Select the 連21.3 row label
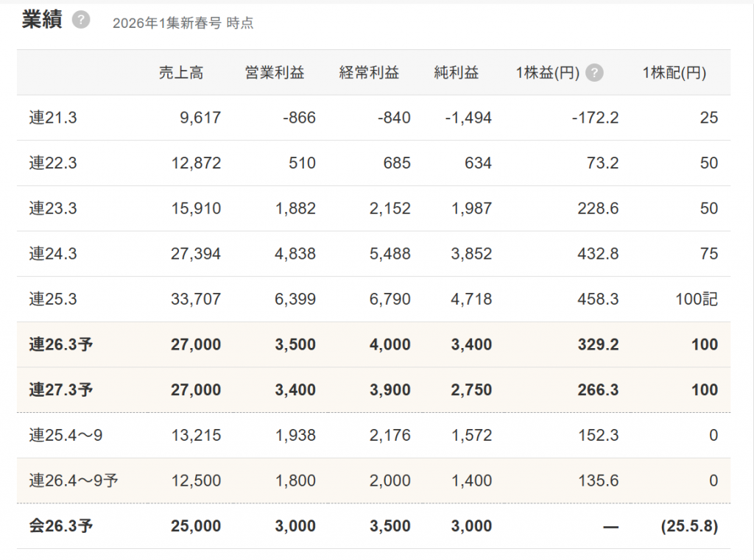The width and height of the screenshot is (754, 560). tap(53, 118)
